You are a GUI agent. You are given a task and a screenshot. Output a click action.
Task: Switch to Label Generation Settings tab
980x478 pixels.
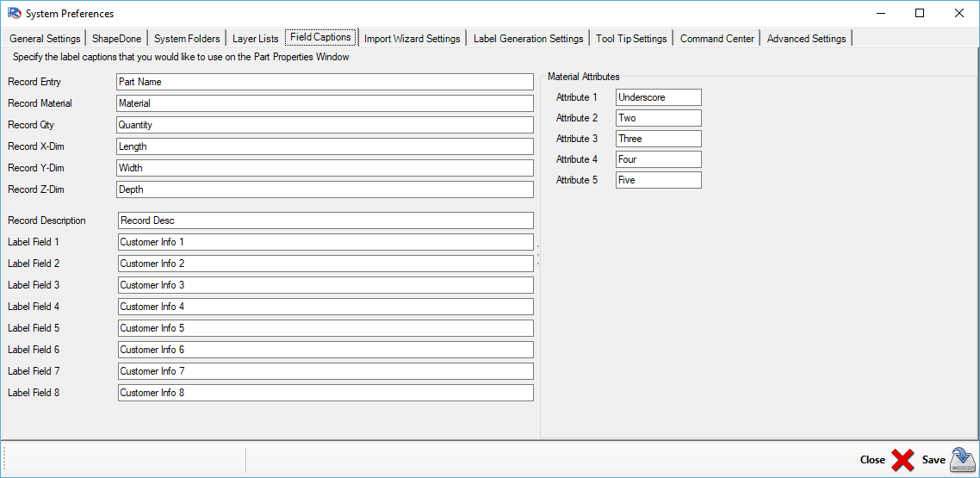pos(528,38)
